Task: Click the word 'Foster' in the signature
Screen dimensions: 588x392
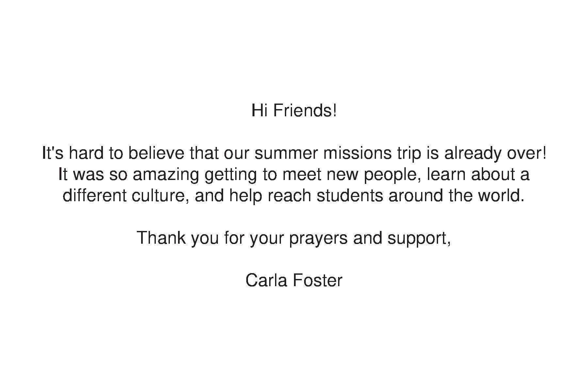Action: tap(318, 280)
